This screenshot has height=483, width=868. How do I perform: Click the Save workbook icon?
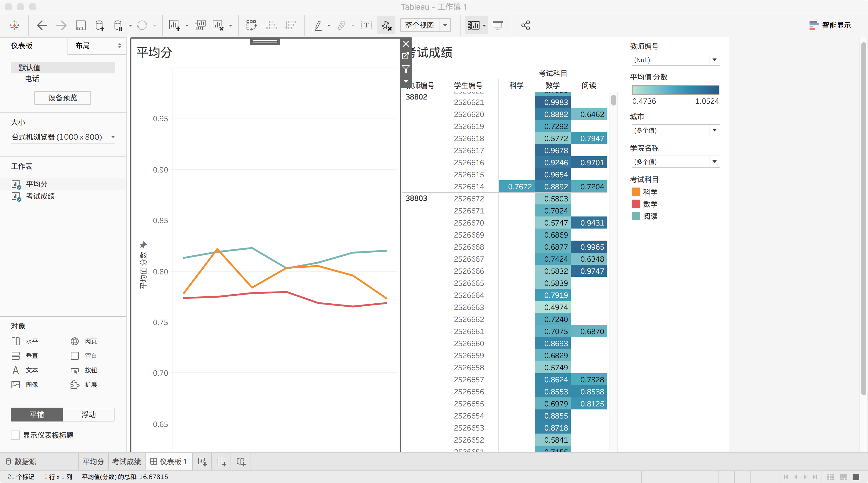tap(80, 25)
